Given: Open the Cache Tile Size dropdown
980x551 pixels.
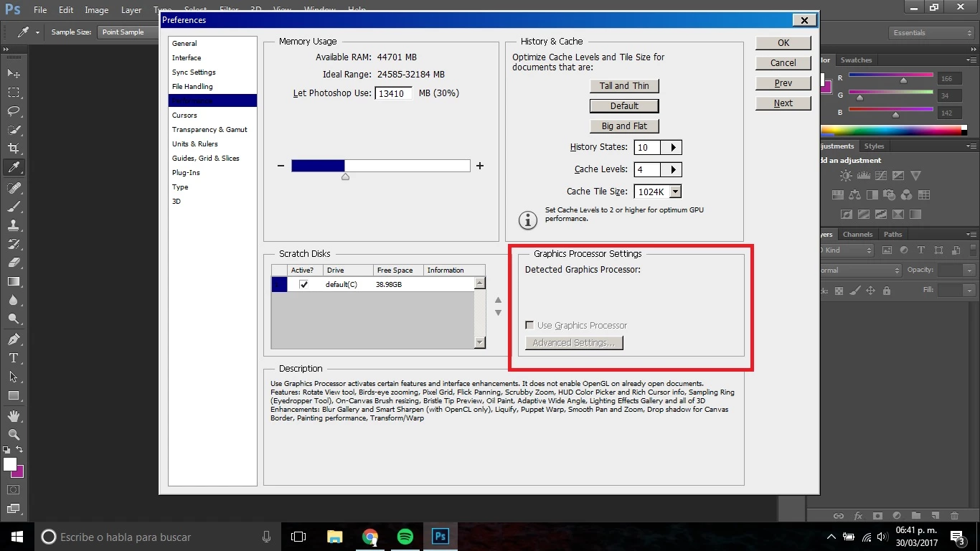Looking at the screenshot, I should (x=674, y=192).
